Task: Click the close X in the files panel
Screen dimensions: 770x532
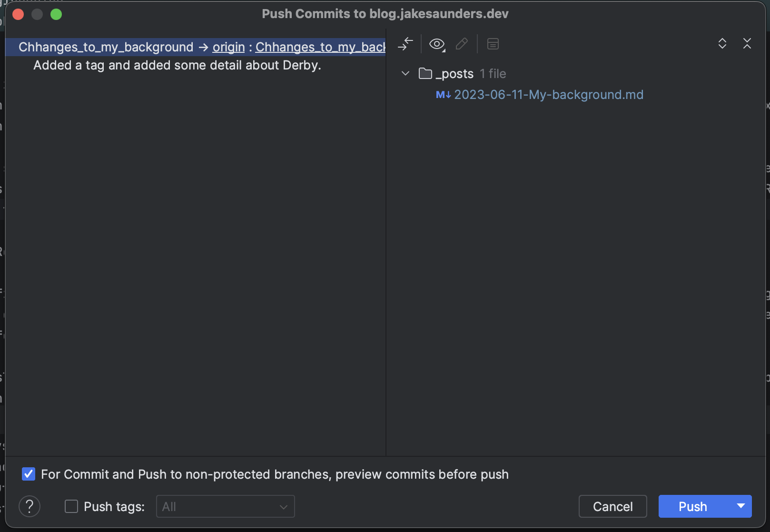Action: pos(747,44)
